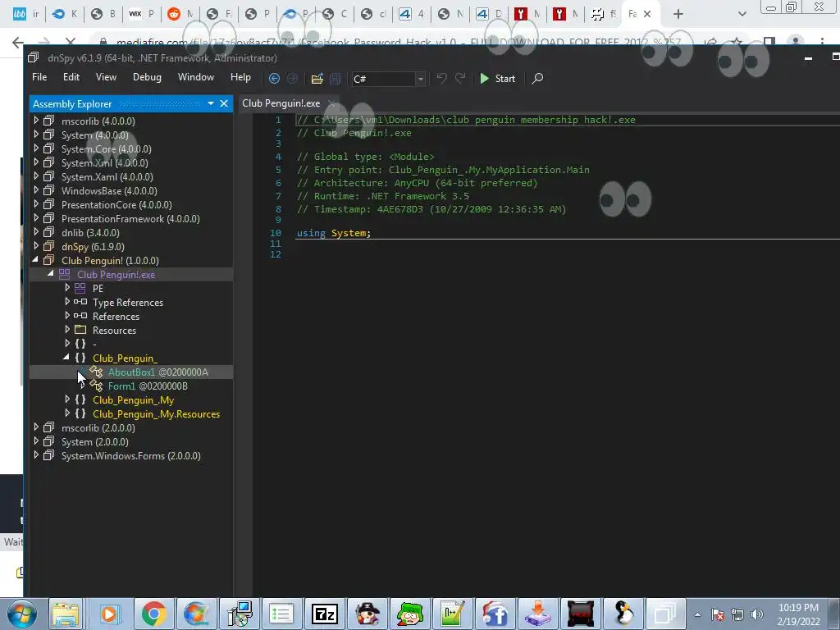Open the View menu
Image resolution: width=840 pixels, height=630 pixels.
[106, 77]
